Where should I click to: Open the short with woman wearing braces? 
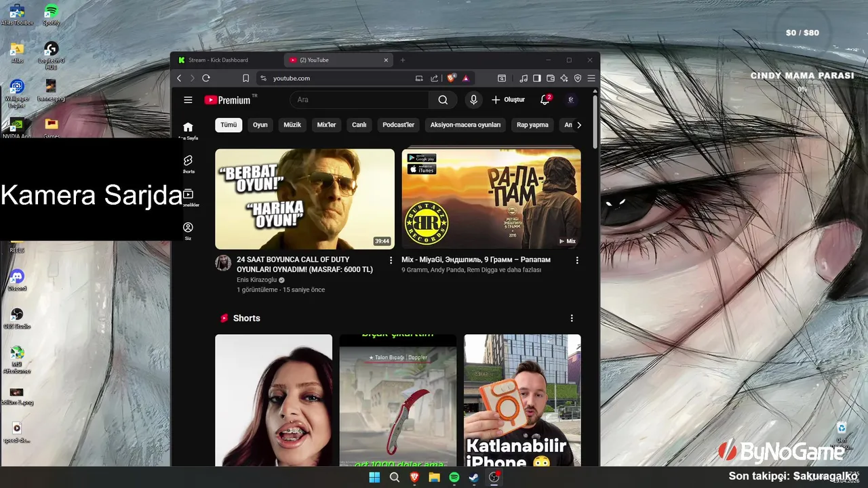[273, 400]
